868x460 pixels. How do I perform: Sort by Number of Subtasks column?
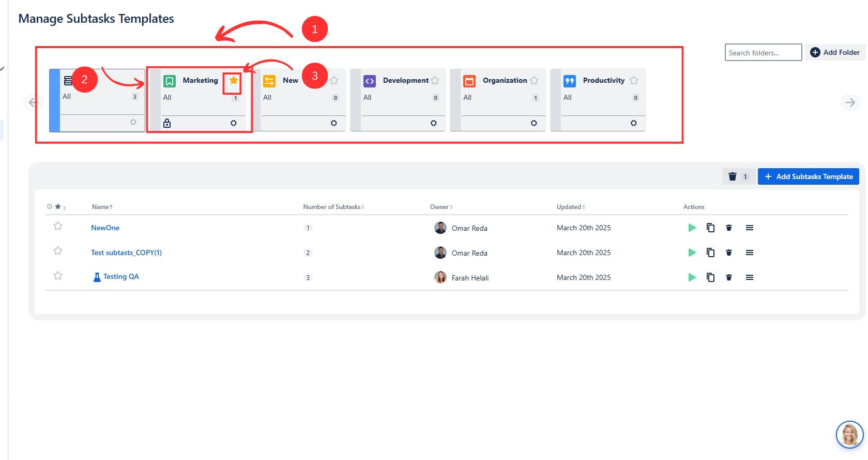[333, 207]
